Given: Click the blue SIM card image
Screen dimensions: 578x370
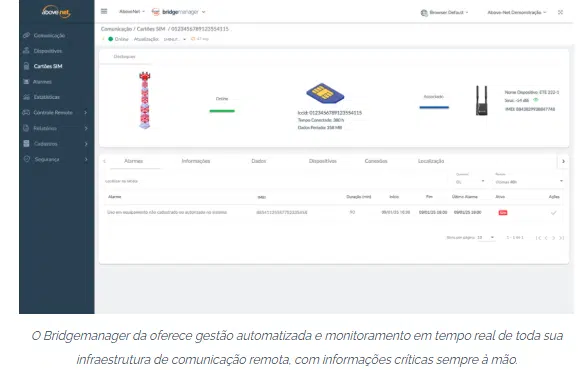Looking at the screenshot, I should [325, 93].
